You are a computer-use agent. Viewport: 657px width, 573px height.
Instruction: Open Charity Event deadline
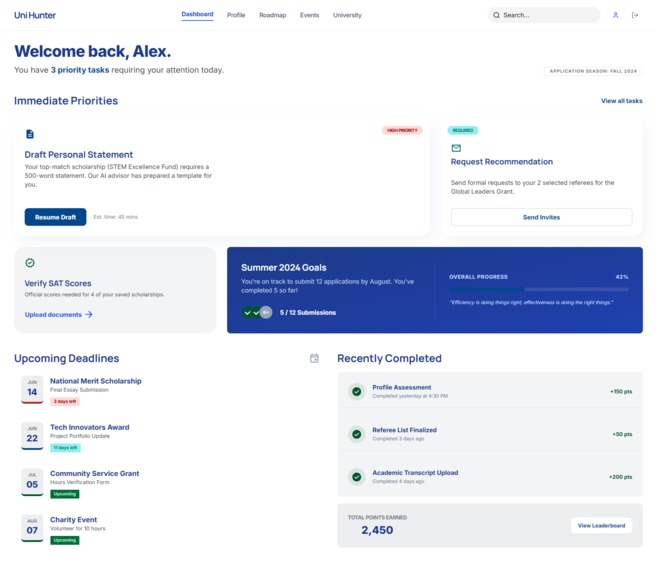tap(73, 519)
